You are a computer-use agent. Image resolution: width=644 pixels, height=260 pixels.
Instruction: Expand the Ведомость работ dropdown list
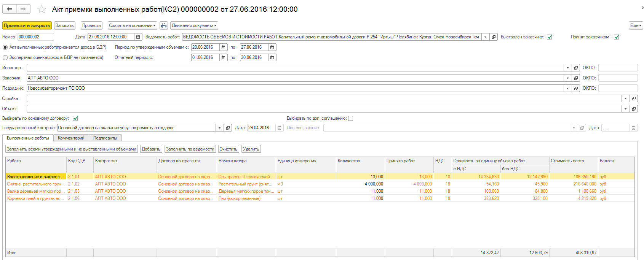[x=486, y=37]
